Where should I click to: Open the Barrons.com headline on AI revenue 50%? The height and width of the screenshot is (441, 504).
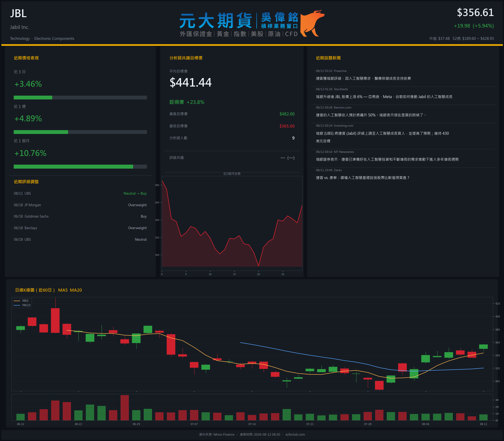click(x=371, y=115)
